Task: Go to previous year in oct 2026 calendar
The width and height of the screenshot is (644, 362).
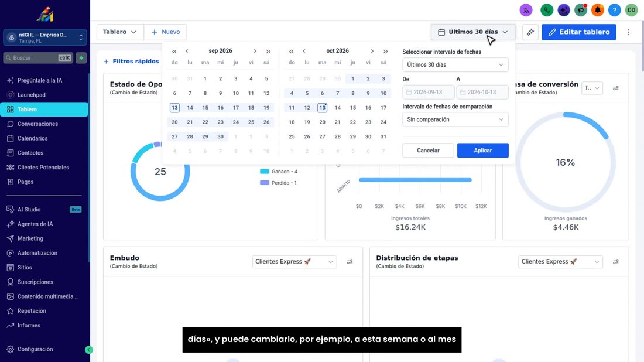Action: pos(291,52)
